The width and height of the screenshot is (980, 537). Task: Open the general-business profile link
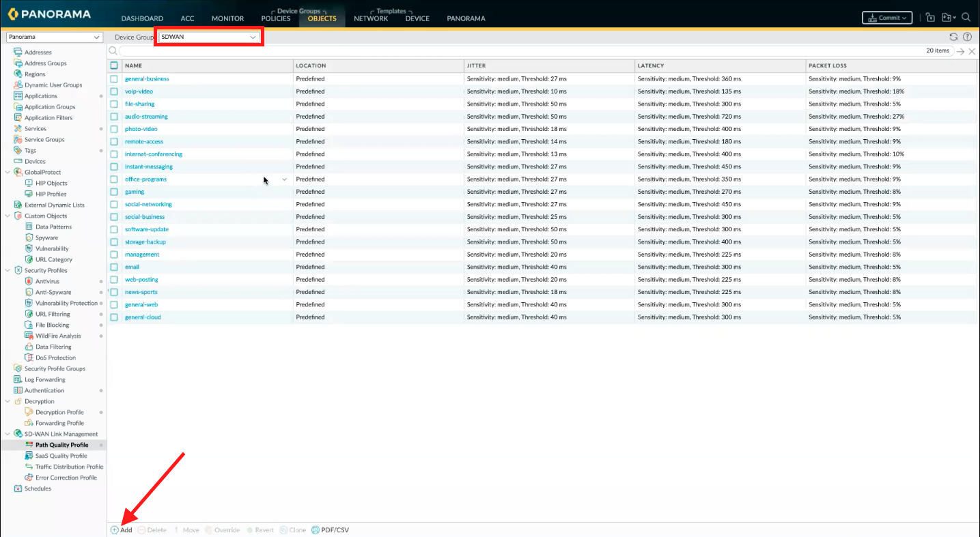pyautogui.click(x=147, y=78)
